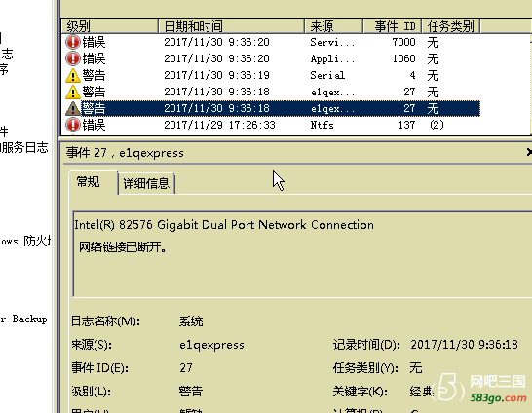Close the event 27 preview pane
This screenshot has width=532, height=413.
(529, 152)
